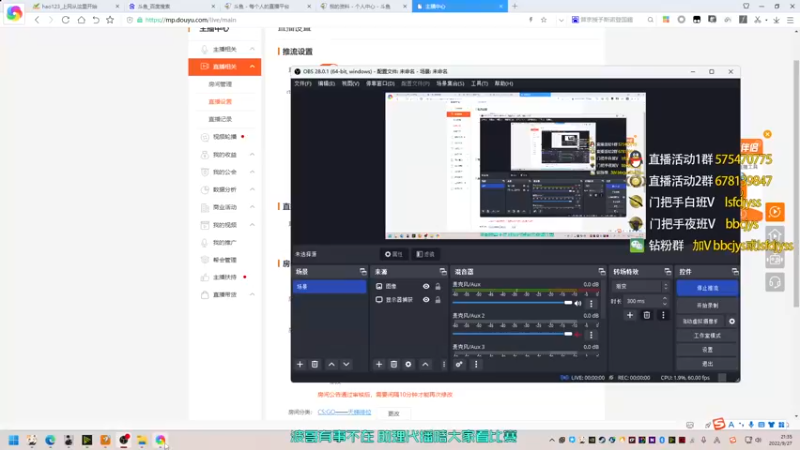Screen dimensions: 800x450
Task: Open advanced audio properties gears icon
Action: pos(459,364)
